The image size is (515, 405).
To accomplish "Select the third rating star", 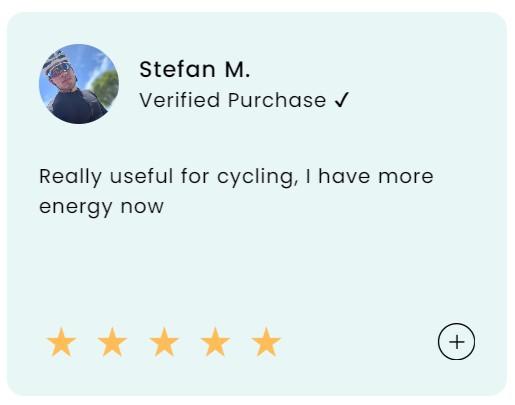I will [x=164, y=342].
